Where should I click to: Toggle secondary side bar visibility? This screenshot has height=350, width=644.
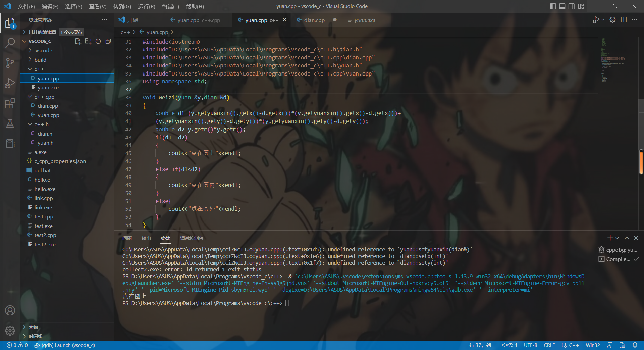pyautogui.click(x=572, y=6)
